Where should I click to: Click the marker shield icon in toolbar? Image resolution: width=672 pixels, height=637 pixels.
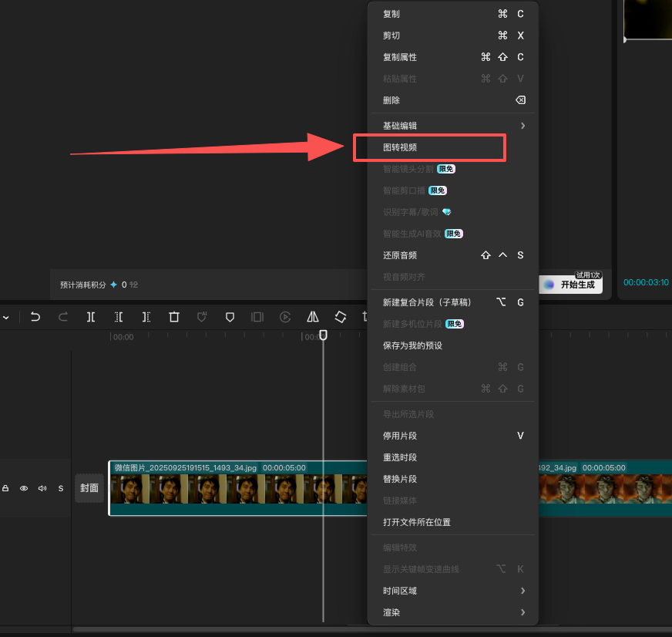point(230,316)
